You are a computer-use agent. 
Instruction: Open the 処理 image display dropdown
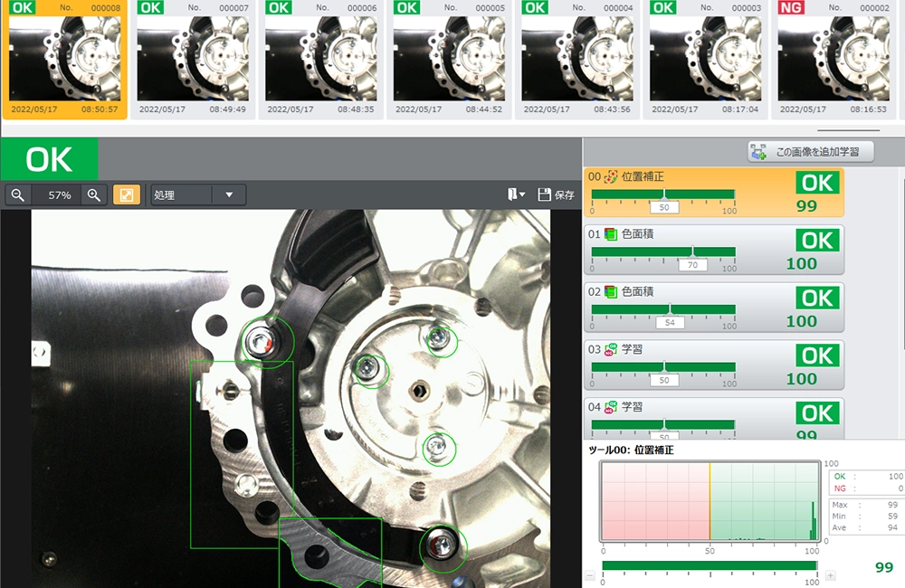click(x=198, y=195)
